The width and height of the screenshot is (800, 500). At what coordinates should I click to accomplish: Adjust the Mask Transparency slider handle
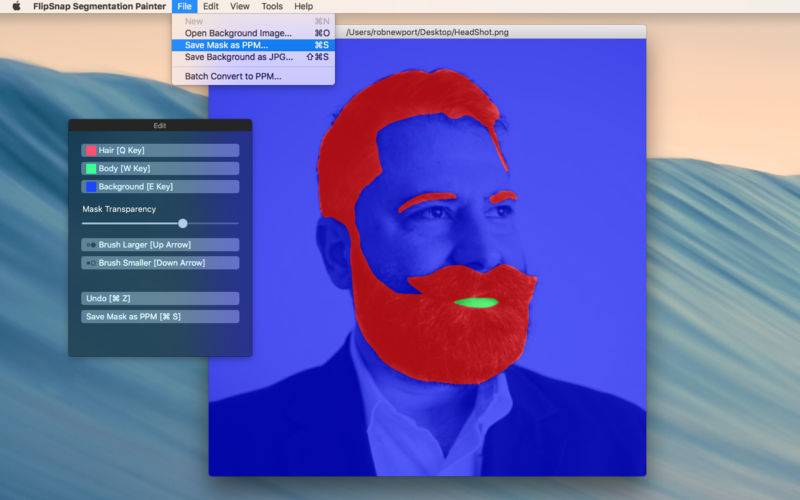[183, 223]
